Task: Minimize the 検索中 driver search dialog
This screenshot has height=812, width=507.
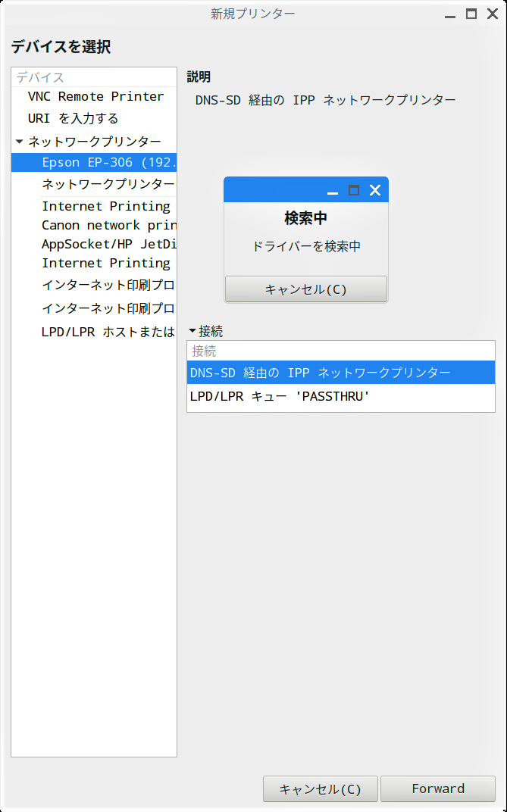Action: click(332, 191)
